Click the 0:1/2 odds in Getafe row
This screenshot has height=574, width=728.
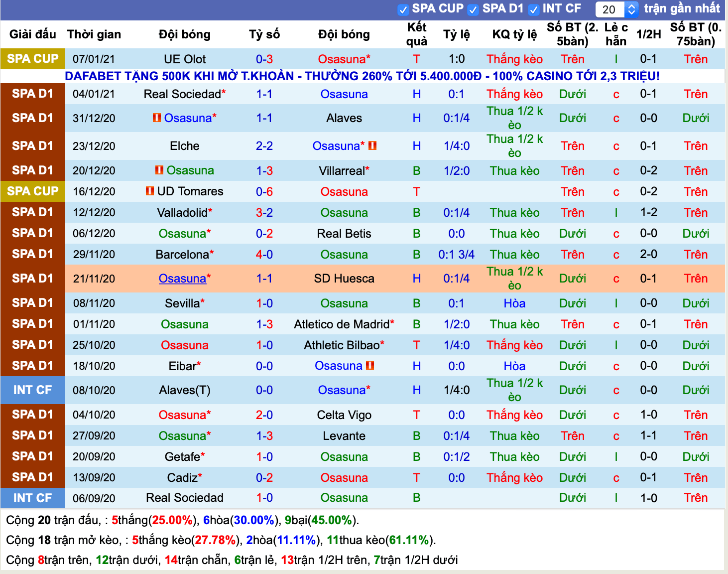click(457, 457)
